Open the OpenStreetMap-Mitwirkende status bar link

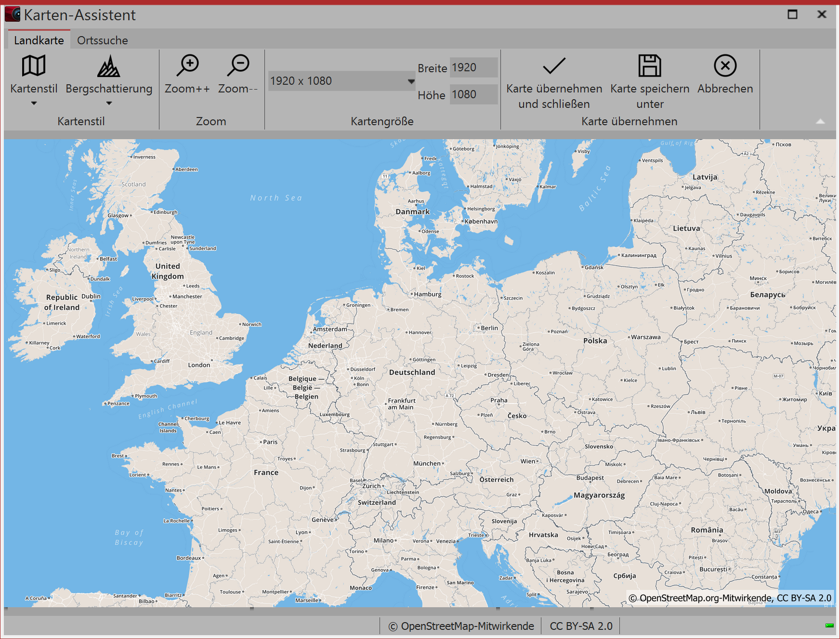coord(461,626)
